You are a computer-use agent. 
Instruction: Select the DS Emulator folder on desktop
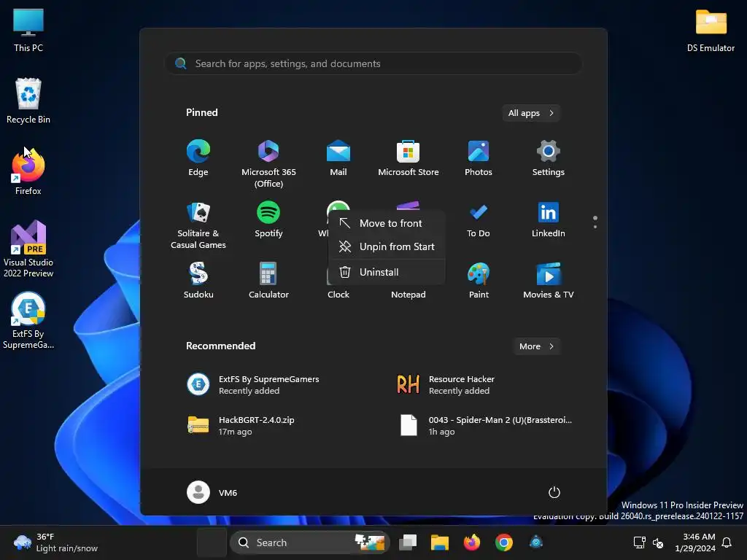[711, 31]
